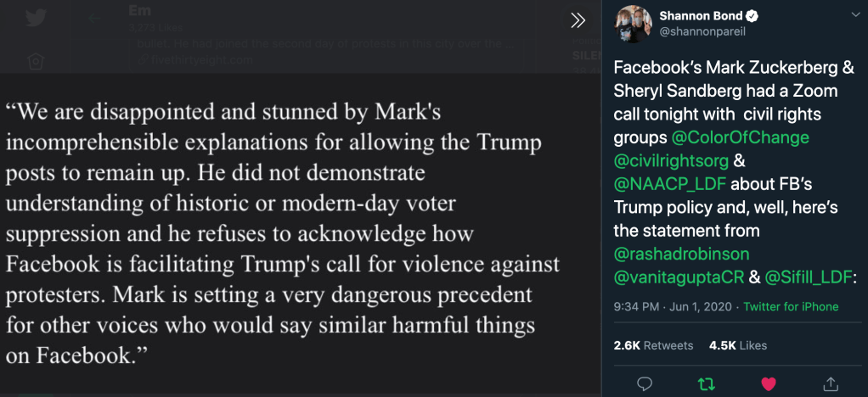View the 2.6K Retweets list

[x=653, y=345]
